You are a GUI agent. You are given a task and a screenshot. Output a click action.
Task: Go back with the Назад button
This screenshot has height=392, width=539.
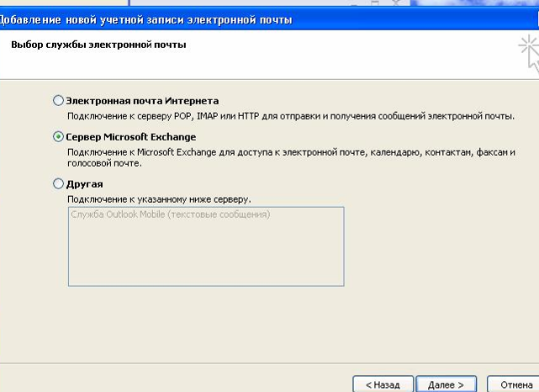click(383, 384)
